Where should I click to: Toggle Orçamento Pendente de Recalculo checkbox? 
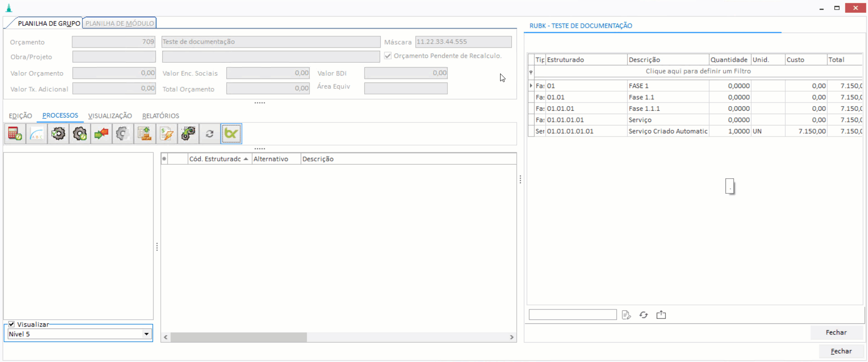coord(388,56)
